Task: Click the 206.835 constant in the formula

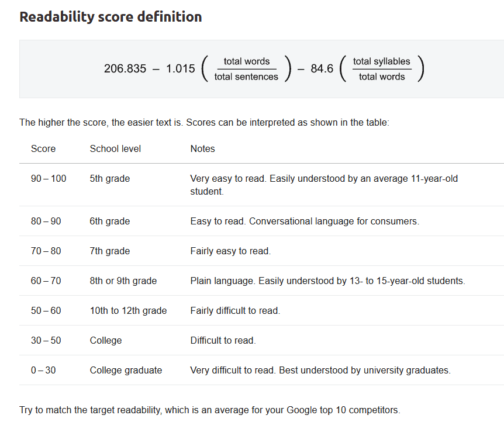Action: pyautogui.click(x=125, y=69)
